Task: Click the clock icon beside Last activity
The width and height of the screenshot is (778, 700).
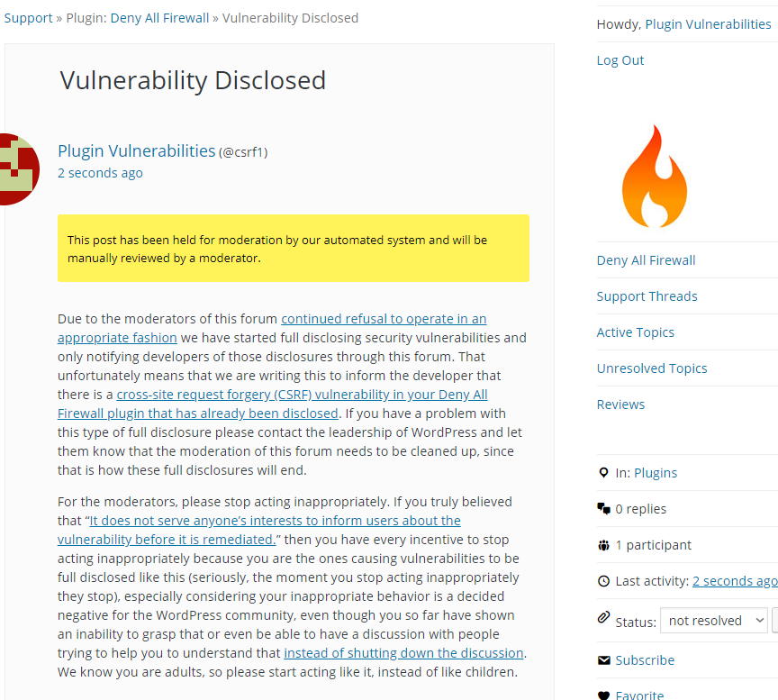Action: click(x=604, y=581)
